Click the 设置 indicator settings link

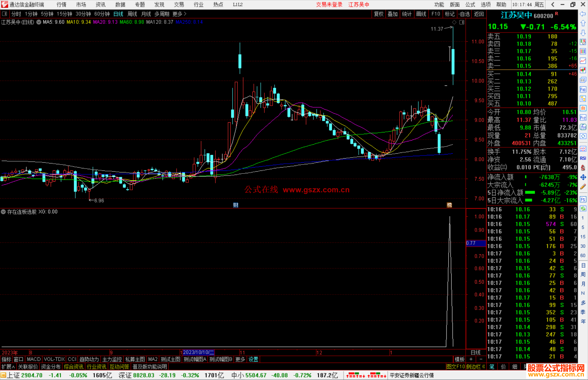point(253,359)
